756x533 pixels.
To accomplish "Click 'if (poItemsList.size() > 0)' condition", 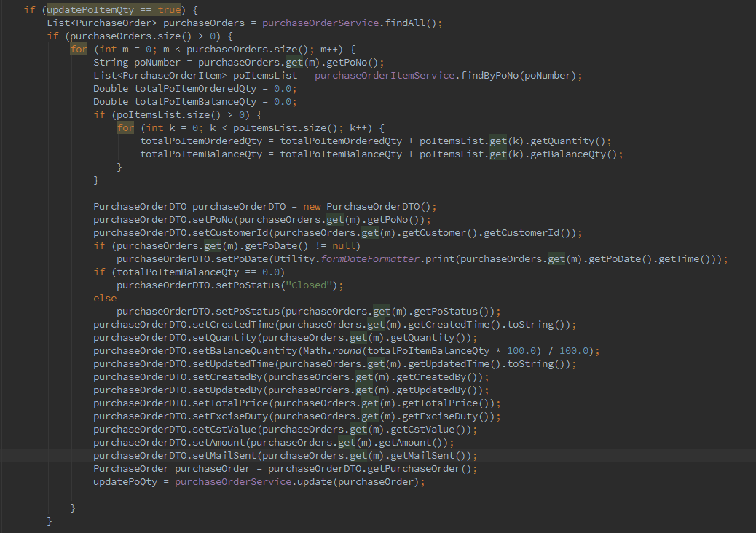I will coord(178,115).
